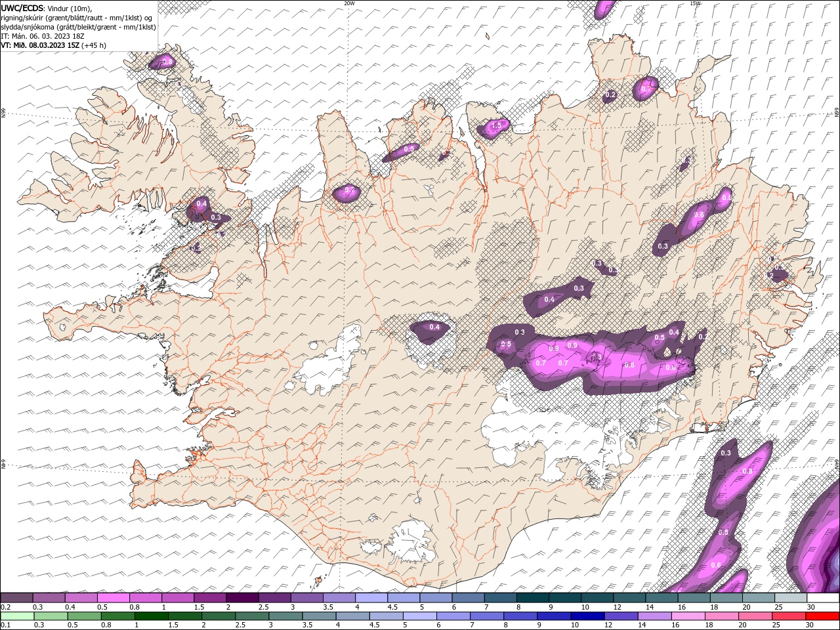The width and height of the screenshot is (840, 630).
Task: Pick the lavender swatch at 4.5 on upper scale
Action: pos(404,598)
